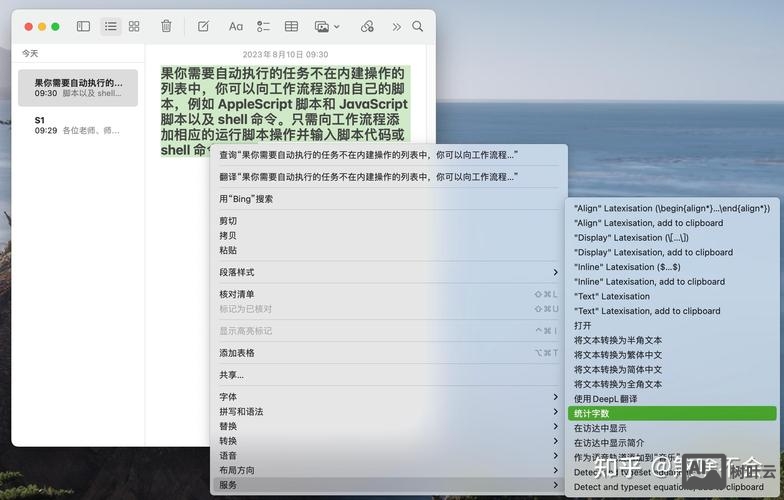Switch notes to gallery view
This screenshot has width=784, height=500.
[134, 26]
